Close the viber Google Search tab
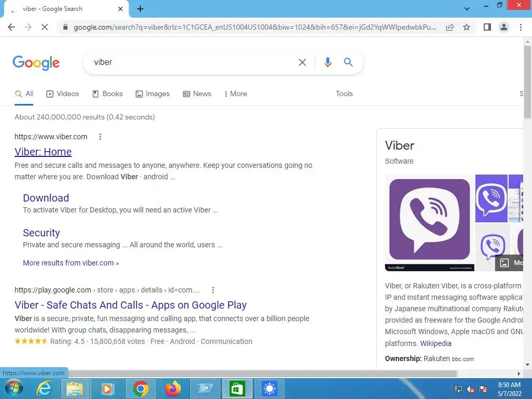Screen dimensions: 532x399 click(x=121, y=9)
